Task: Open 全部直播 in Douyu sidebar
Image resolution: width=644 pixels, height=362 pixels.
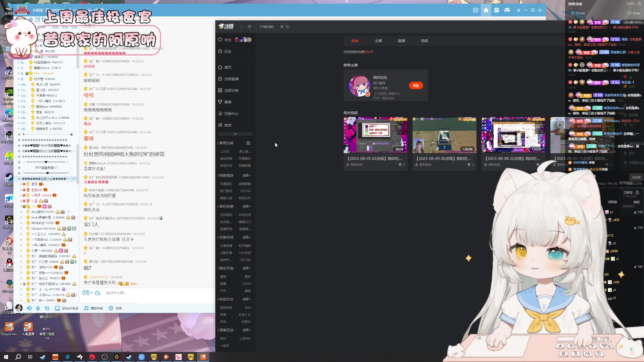Action: click(231, 79)
